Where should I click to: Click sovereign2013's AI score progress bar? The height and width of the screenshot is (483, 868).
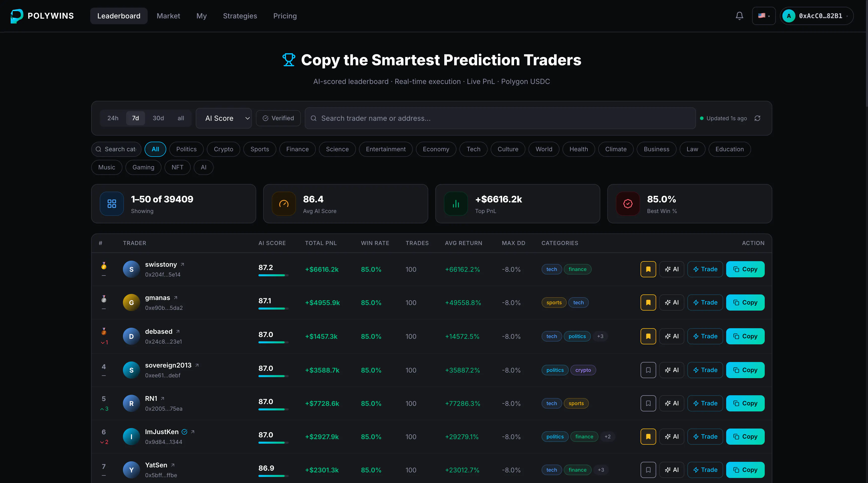pos(274,376)
